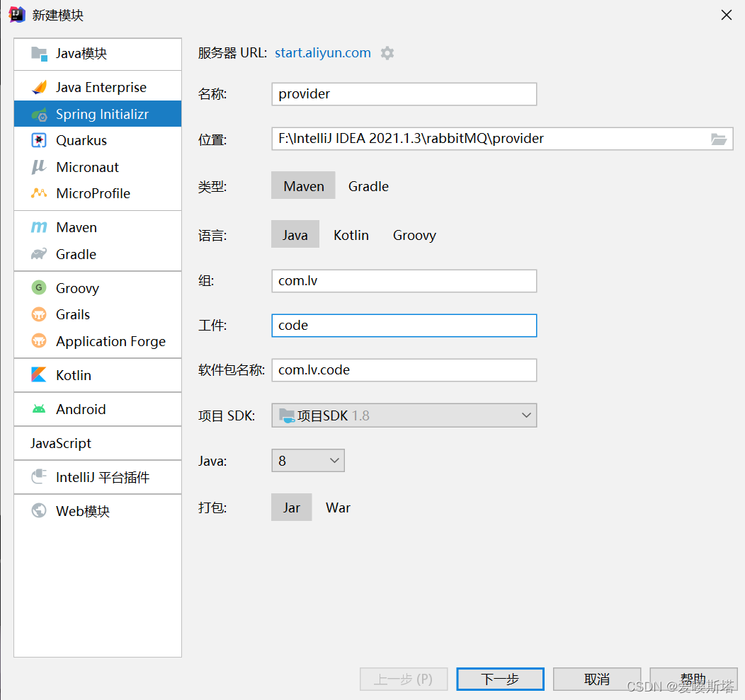This screenshot has width=745, height=700.
Task: Focus the 名称 field with provider
Action: click(404, 94)
